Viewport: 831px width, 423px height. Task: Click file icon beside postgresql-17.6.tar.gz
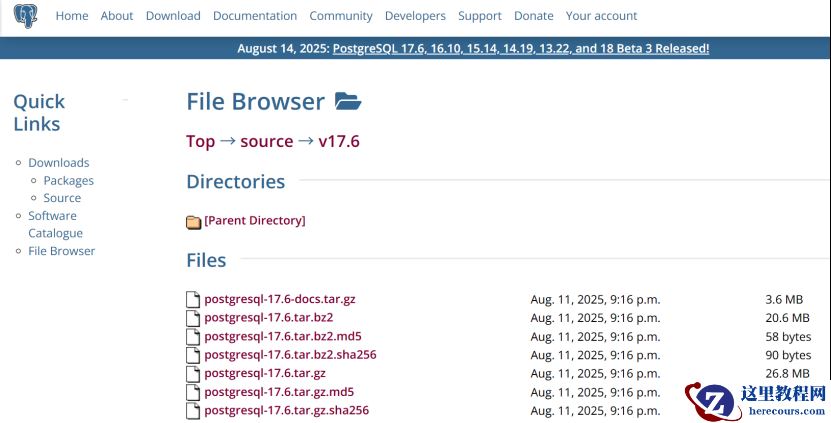pyautogui.click(x=194, y=373)
